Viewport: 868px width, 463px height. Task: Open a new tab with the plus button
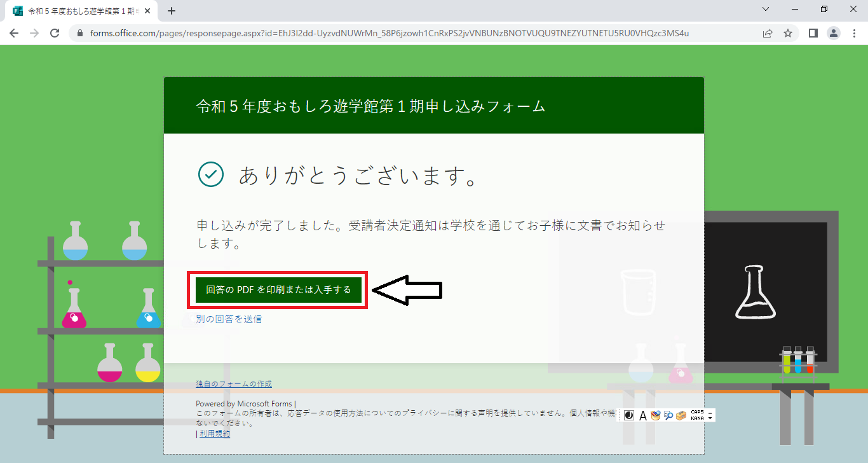[171, 11]
